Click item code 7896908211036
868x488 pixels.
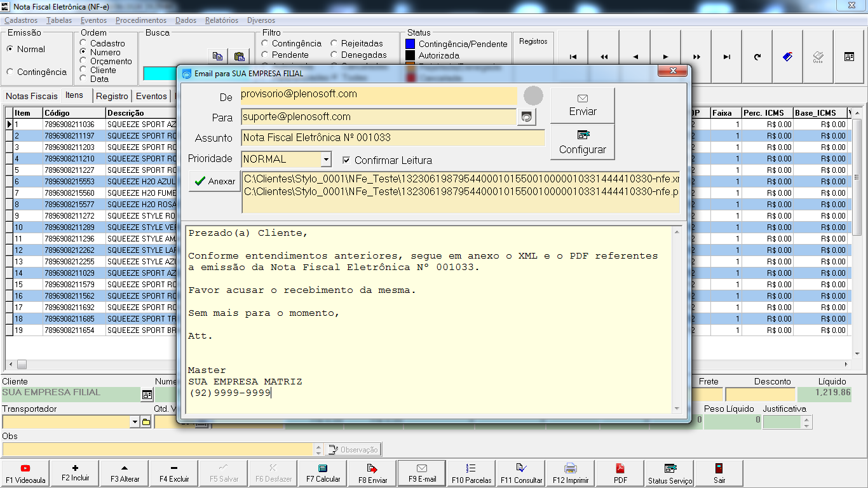coord(69,125)
